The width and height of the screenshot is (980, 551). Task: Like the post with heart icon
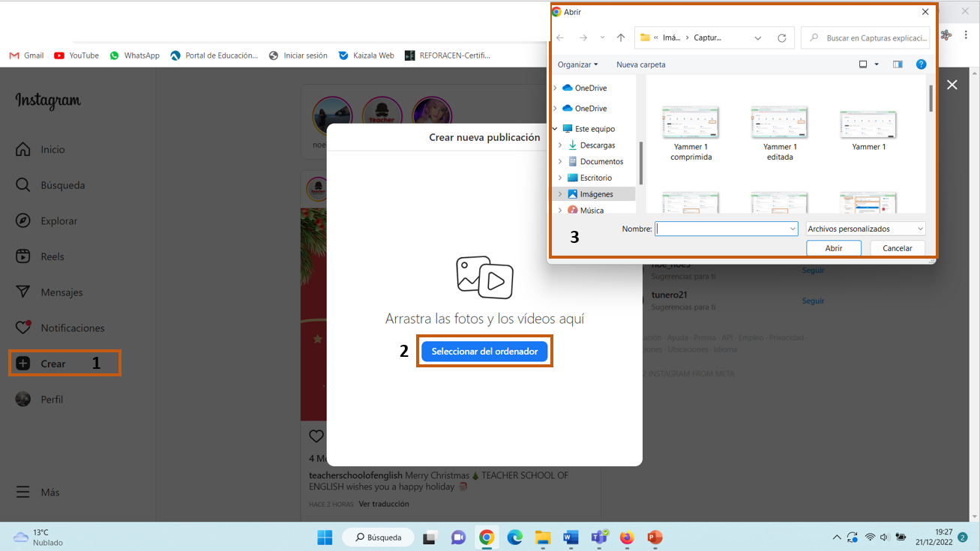[316, 436]
